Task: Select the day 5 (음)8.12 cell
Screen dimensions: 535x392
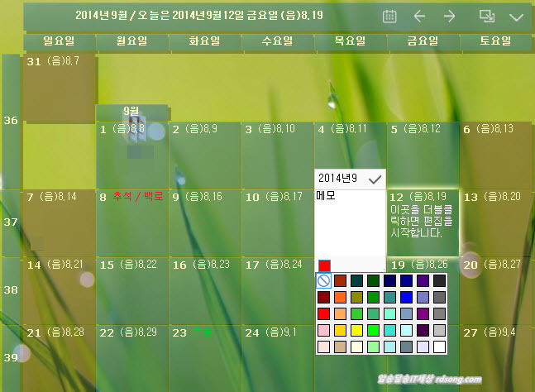Action: click(x=423, y=155)
